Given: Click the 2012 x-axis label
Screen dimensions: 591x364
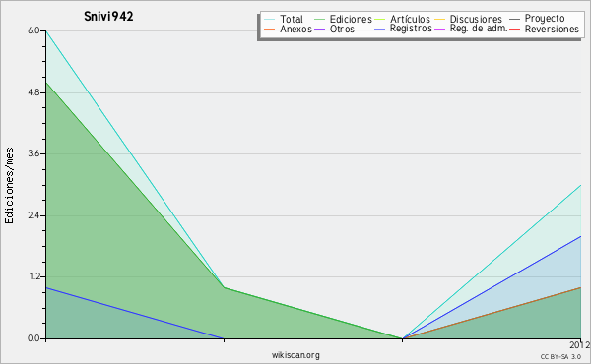Looking at the screenshot, I should point(580,345).
